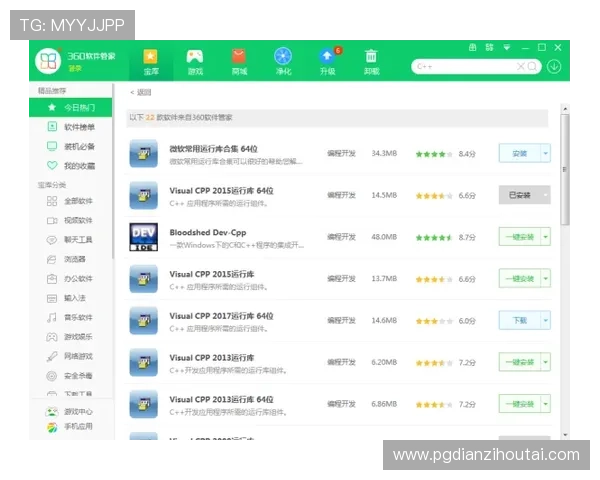Select 游戏娱乐 category
600x480 pixels.
(x=70, y=337)
